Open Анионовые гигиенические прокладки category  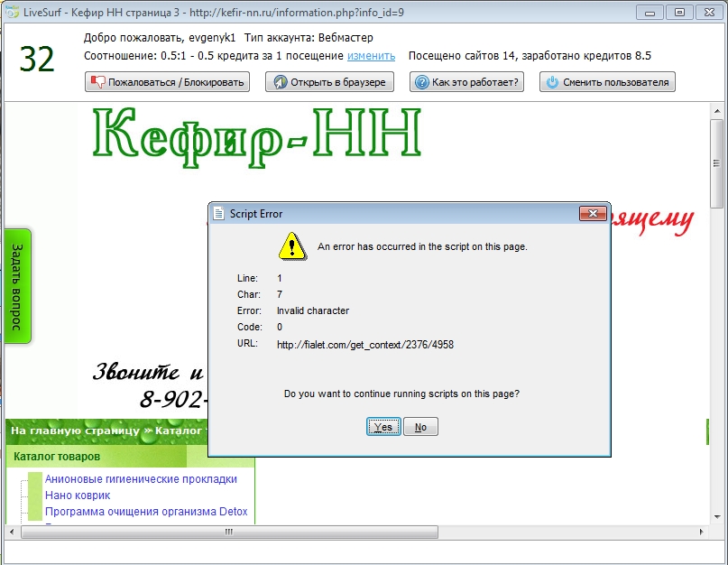(141, 479)
